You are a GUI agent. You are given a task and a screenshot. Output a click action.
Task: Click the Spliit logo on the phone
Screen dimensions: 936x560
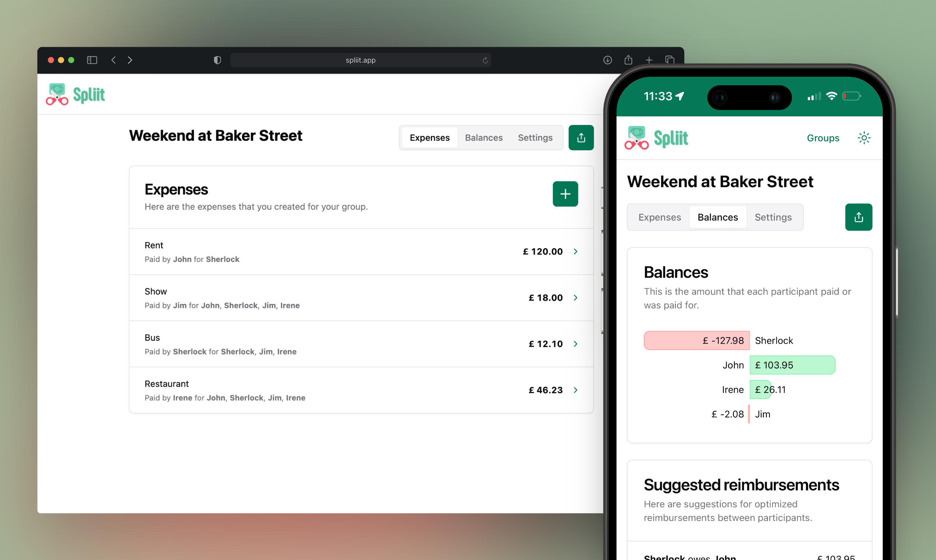click(656, 138)
